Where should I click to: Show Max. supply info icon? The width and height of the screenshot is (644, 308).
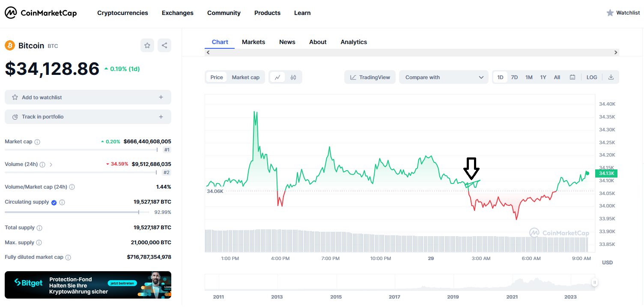pyautogui.click(x=39, y=243)
